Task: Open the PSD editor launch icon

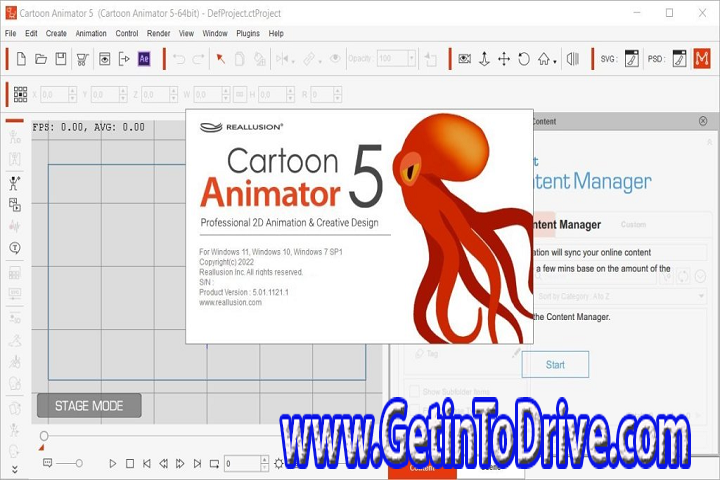Action: pyautogui.click(x=679, y=59)
